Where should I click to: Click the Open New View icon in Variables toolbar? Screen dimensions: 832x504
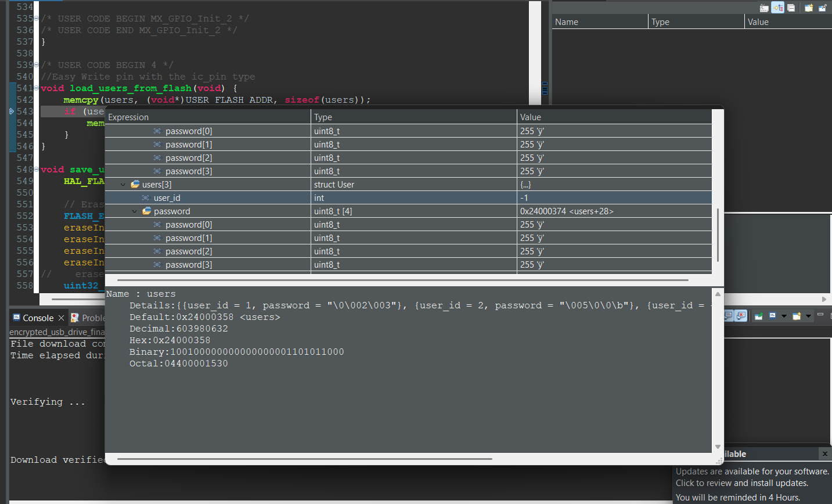tap(808, 8)
